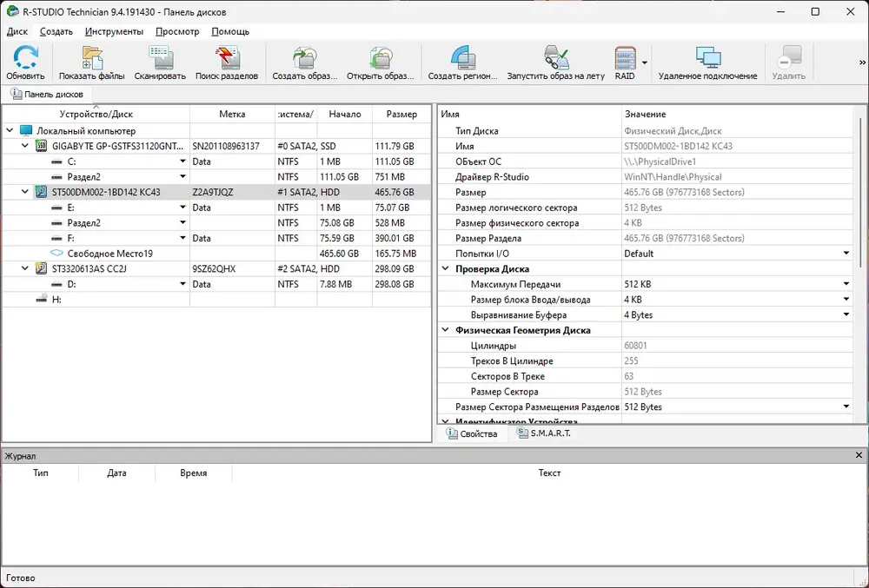Collapse the ST500DM002-1BD142 disk node
This screenshot has height=588, width=869.
pyautogui.click(x=25, y=192)
